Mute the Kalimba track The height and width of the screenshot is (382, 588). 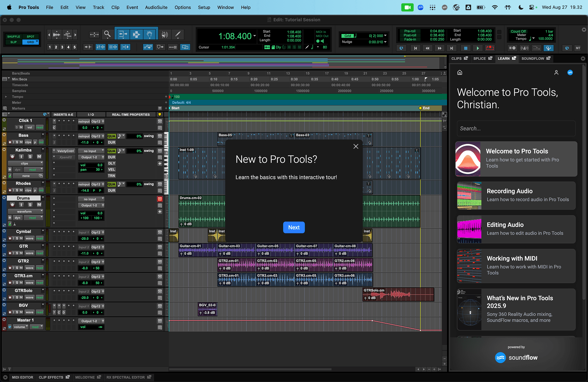(39, 157)
